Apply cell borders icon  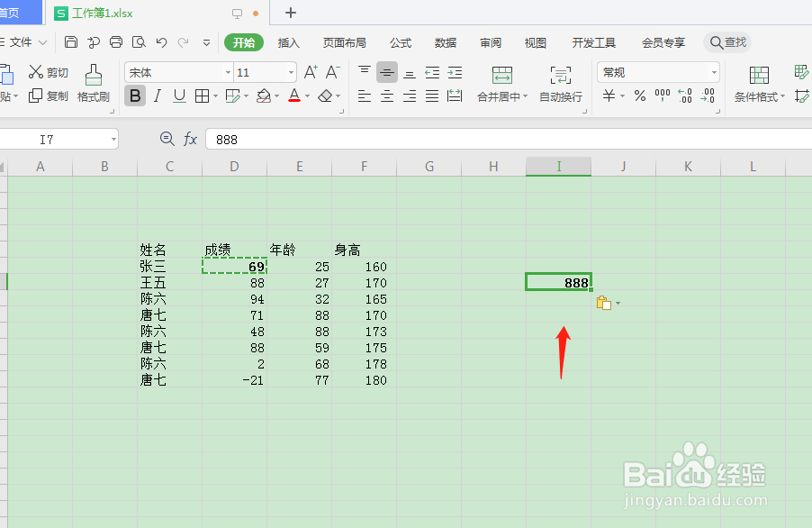click(x=202, y=96)
